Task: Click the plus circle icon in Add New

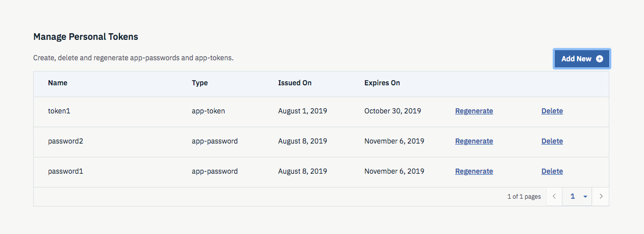Action: [x=600, y=59]
